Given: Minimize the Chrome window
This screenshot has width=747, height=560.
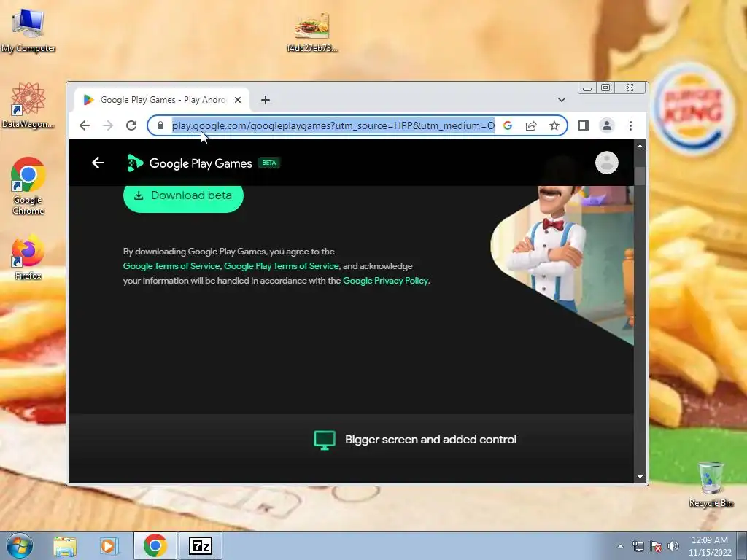Looking at the screenshot, I should pos(587,88).
